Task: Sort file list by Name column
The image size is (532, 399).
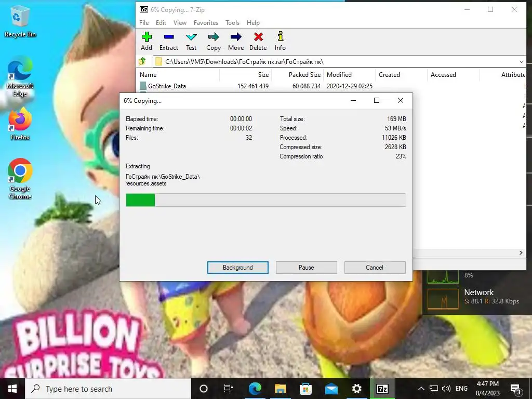Action: [178, 75]
